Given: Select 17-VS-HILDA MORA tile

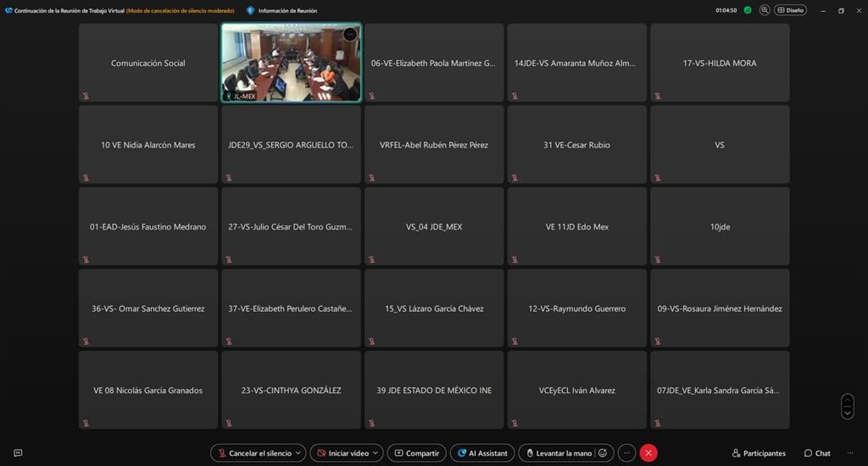Looking at the screenshot, I should (x=720, y=63).
